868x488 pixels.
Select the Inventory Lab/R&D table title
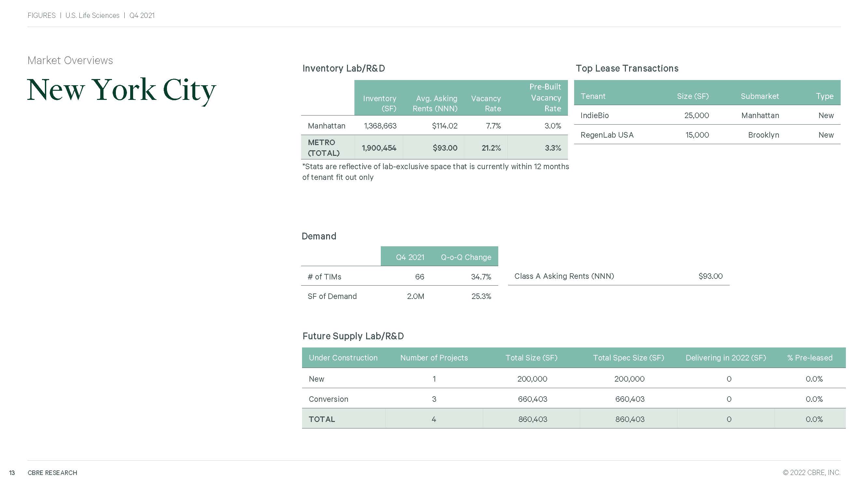343,68
